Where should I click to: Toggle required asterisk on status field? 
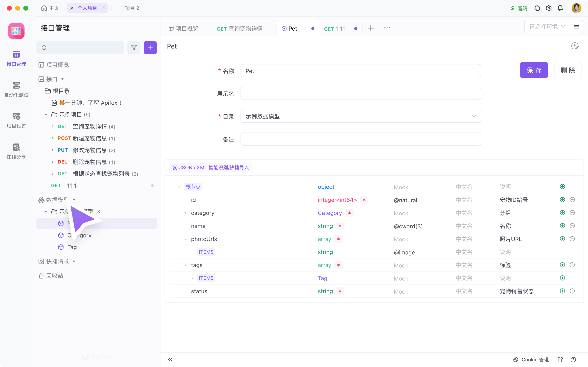point(340,291)
